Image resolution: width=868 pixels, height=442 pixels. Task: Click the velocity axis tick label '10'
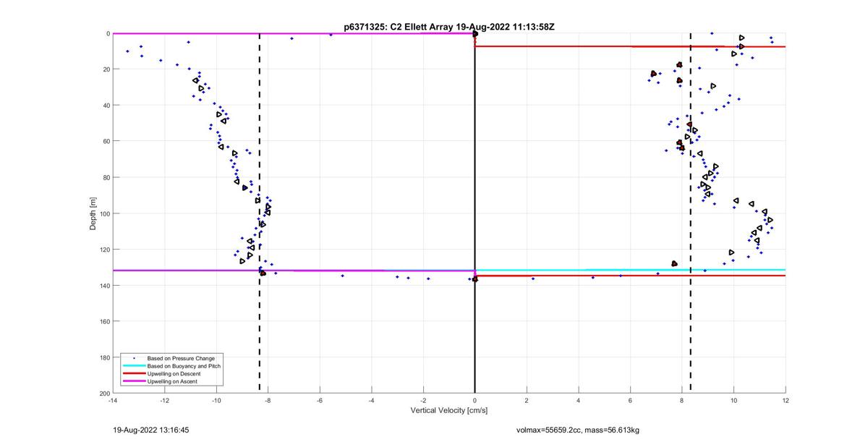[x=734, y=399]
